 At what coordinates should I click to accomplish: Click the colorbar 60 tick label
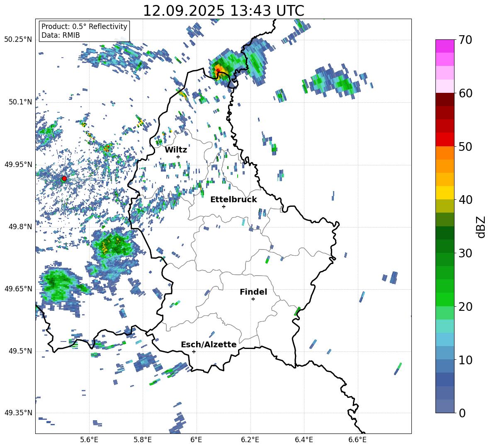(466, 93)
